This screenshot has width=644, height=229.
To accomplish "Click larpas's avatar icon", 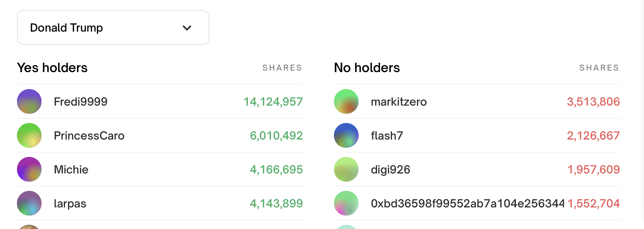I will 29,203.
